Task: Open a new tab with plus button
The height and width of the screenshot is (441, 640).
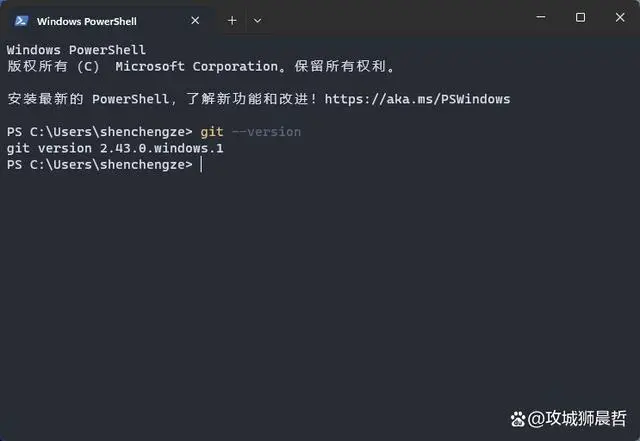Action: [232, 20]
